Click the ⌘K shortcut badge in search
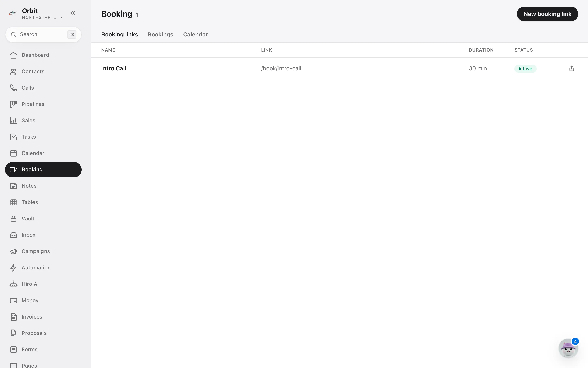 (72, 35)
